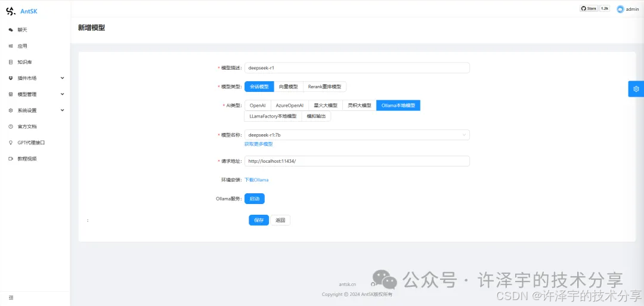
Task: Expand the 模型管理 submenu chevron
Action: [63, 94]
